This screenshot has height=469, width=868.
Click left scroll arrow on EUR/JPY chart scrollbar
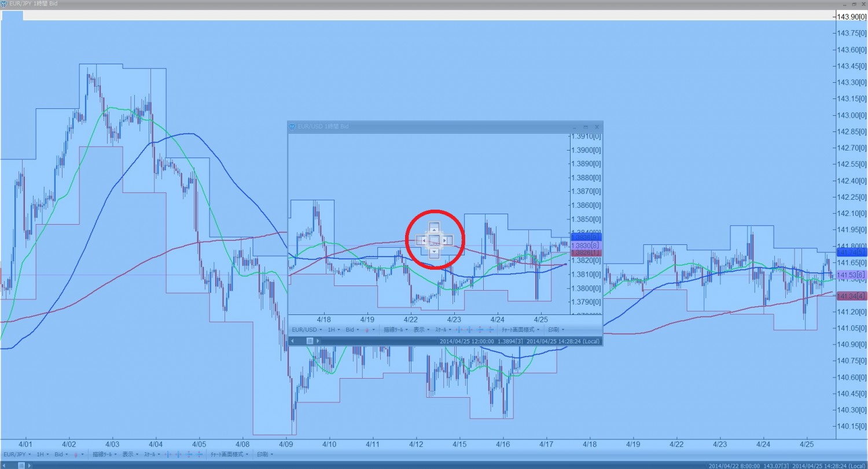tap(5, 466)
